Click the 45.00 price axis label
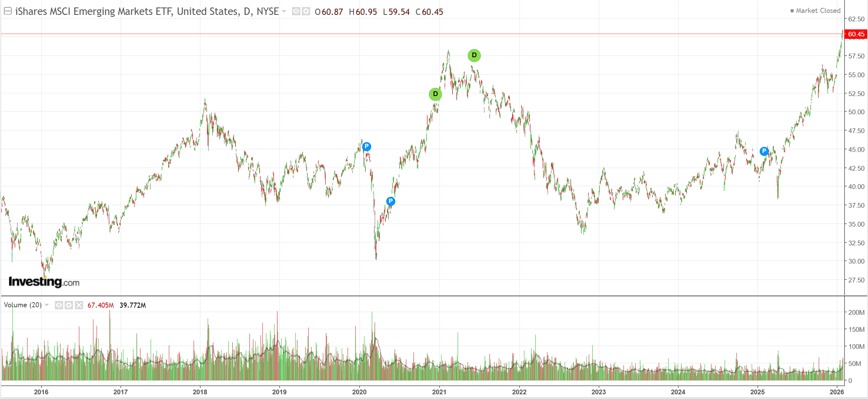868x399 pixels. click(x=856, y=149)
